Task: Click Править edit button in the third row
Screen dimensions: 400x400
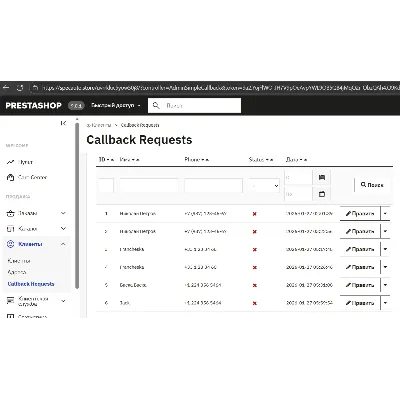Action: click(x=360, y=249)
